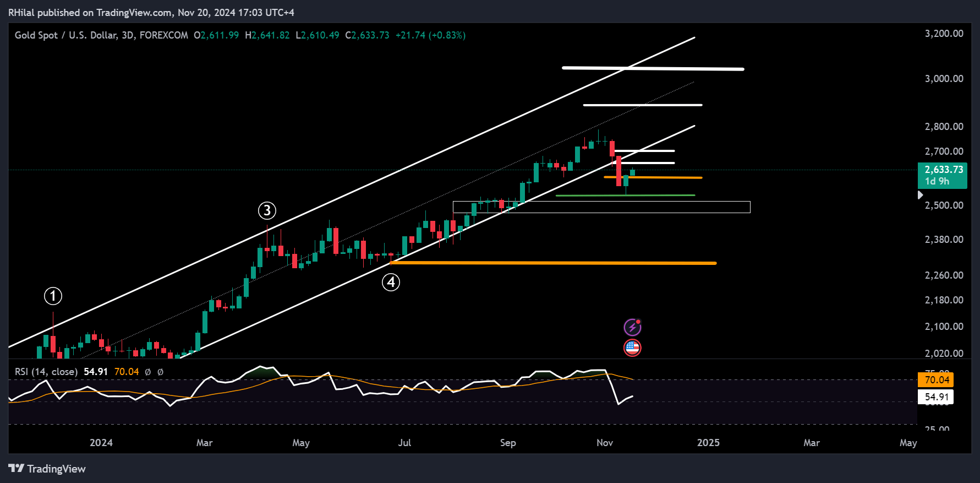Click the 2,500.00 price axis label
The image size is (980, 483).
[x=944, y=205]
